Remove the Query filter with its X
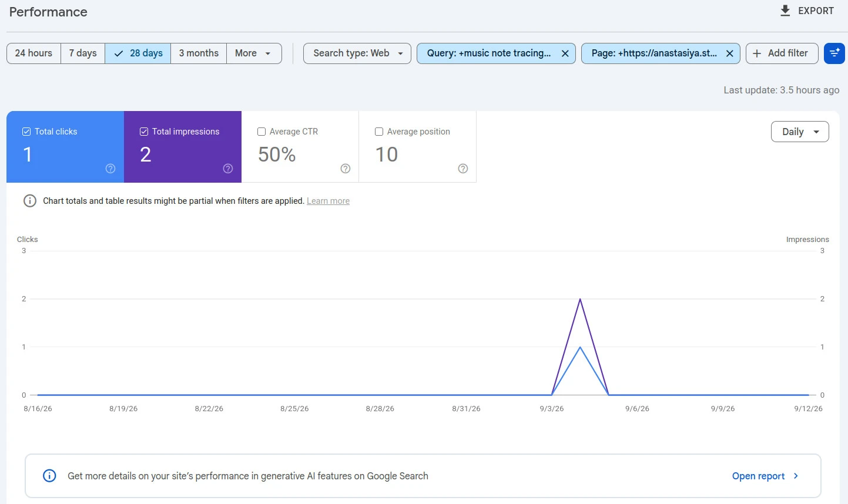Screen dimensions: 848x504 565,53
